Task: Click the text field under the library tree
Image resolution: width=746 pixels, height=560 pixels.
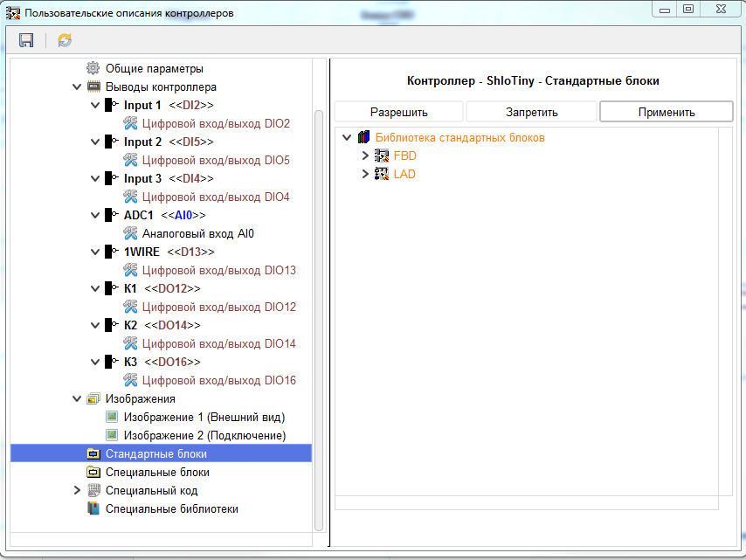Action: [527, 503]
